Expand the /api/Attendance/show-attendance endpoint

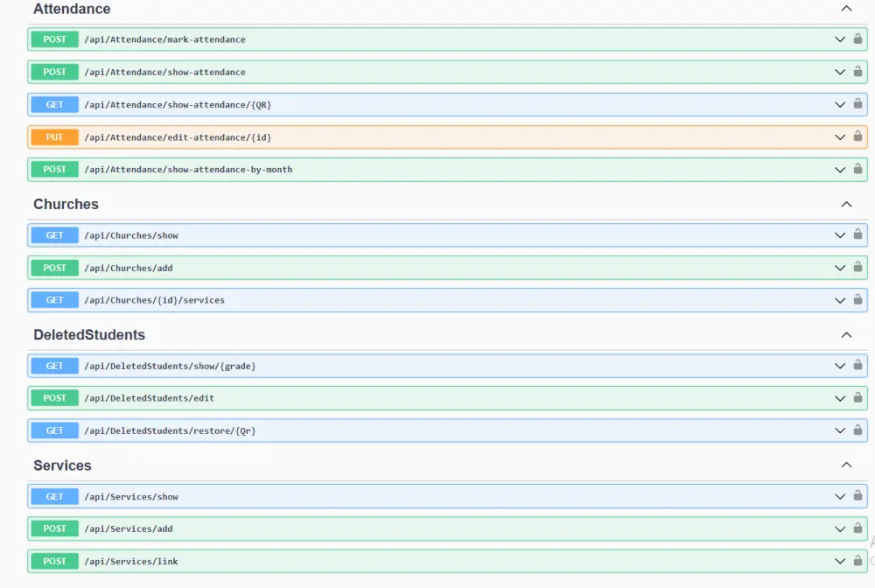point(437,72)
